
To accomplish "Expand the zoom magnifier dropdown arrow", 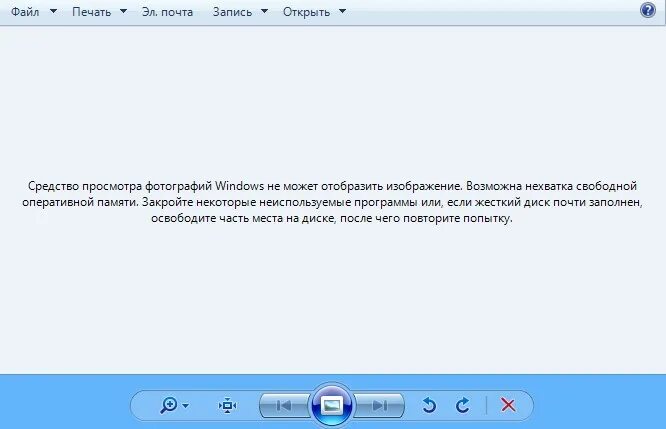I will click(x=186, y=406).
